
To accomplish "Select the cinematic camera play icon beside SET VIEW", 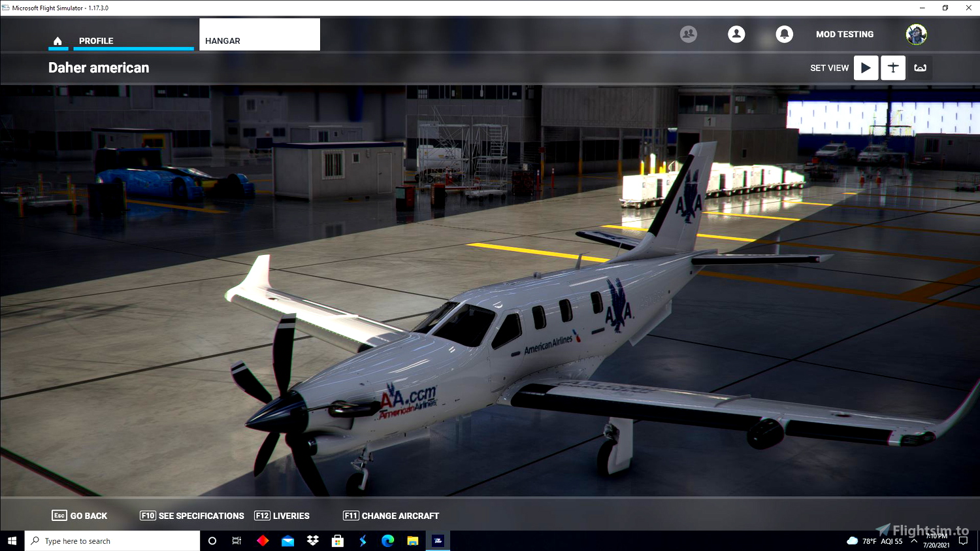I will (866, 67).
